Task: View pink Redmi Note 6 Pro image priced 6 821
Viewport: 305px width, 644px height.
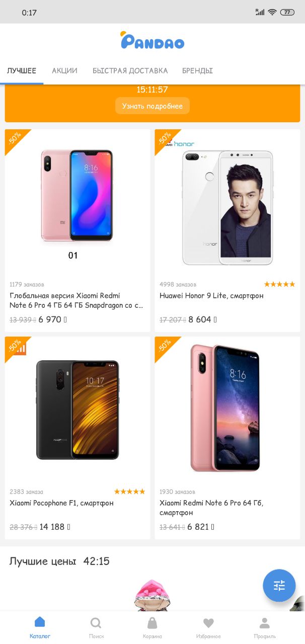Action: coord(227,408)
